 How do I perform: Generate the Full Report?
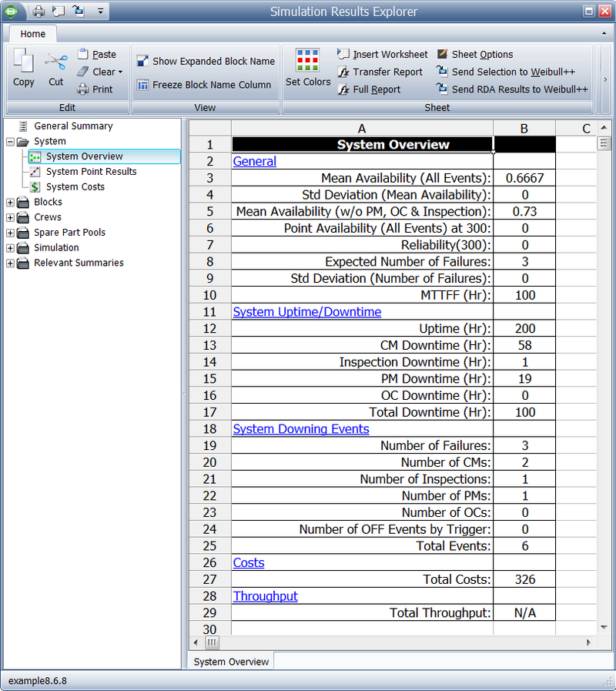coord(370,89)
